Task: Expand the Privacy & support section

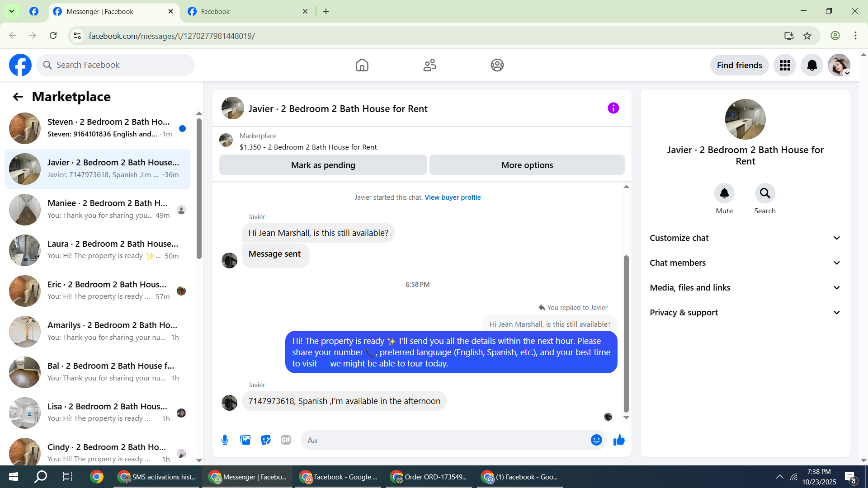Action: 745,313
